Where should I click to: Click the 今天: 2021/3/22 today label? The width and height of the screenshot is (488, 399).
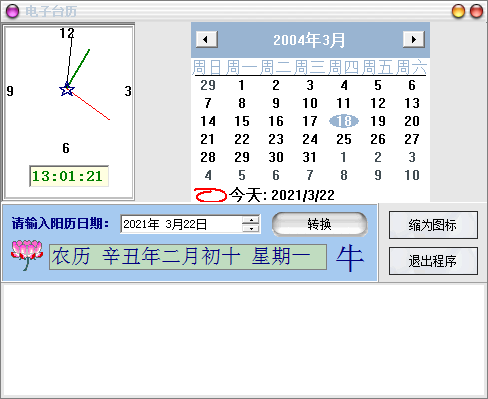(x=282, y=195)
